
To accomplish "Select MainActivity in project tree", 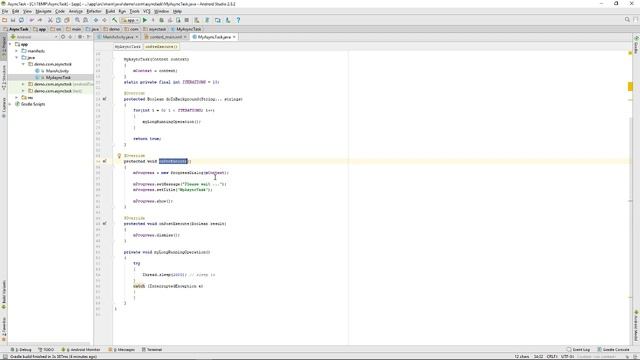I will 57,71.
